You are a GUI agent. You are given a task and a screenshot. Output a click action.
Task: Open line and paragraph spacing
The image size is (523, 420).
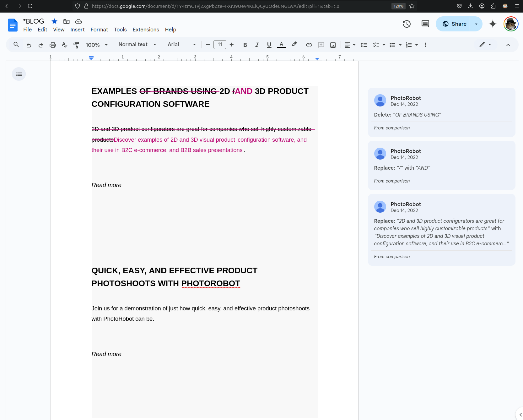pyautogui.click(x=364, y=45)
